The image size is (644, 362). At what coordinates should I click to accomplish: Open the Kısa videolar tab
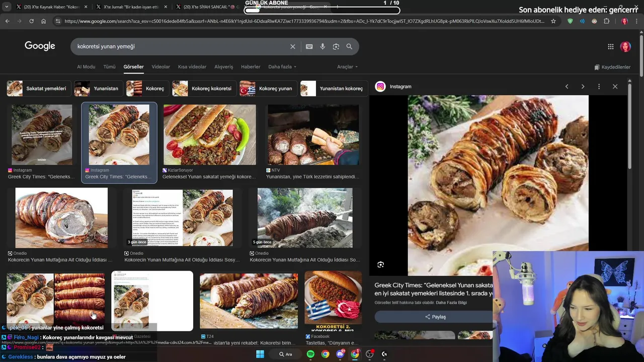point(192,67)
